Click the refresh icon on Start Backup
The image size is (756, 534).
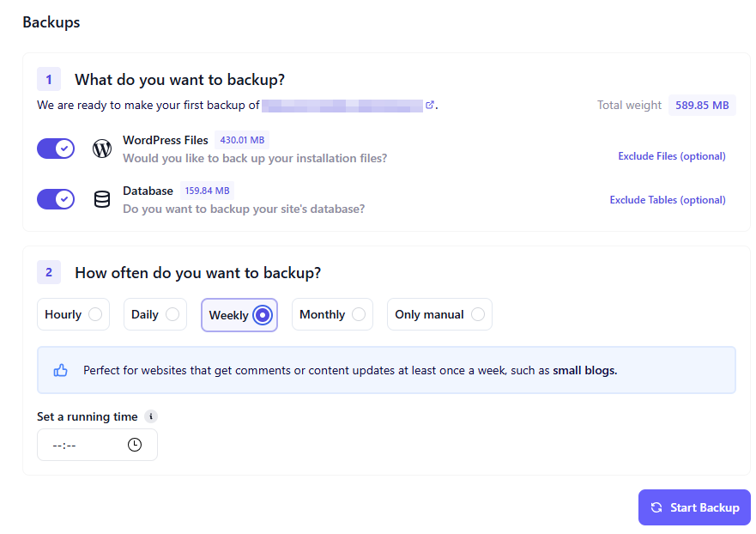656,507
